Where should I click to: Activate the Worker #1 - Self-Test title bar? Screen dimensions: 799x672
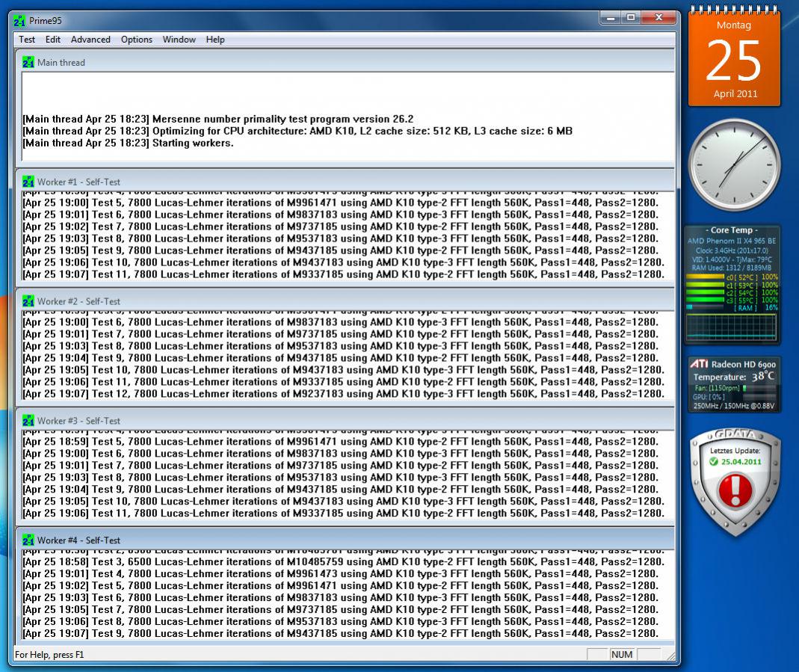pyautogui.click(x=345, y=182)
